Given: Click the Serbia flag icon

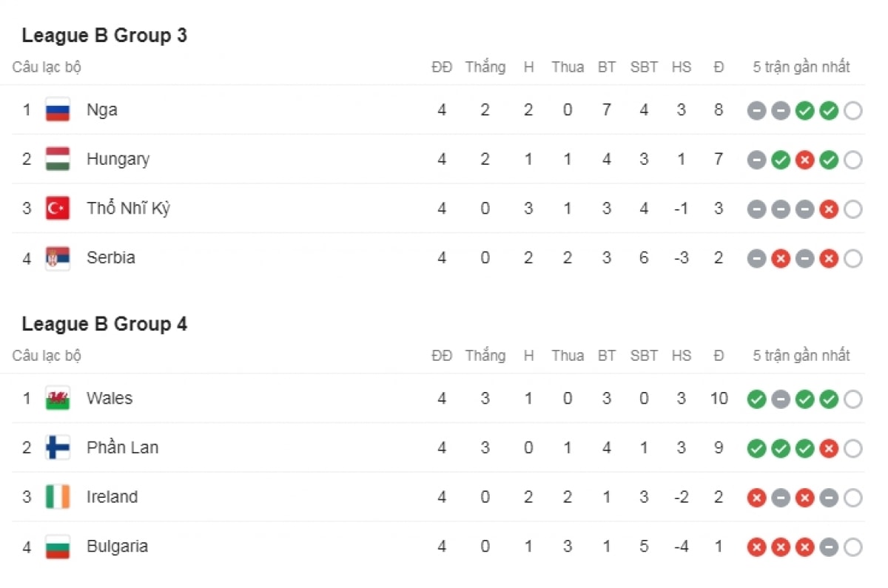Looking at the screenshot, I should pos(58,258).
